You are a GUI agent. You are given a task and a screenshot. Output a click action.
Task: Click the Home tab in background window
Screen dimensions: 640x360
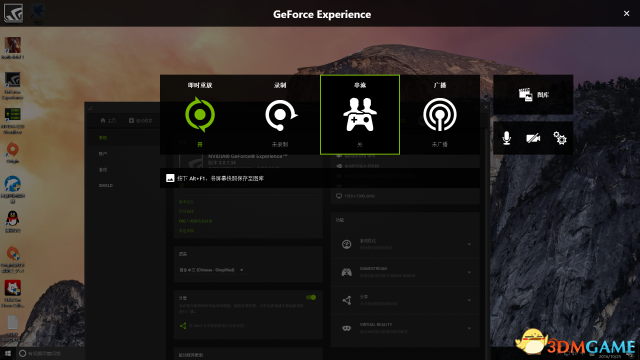click(x=108, y=120)
